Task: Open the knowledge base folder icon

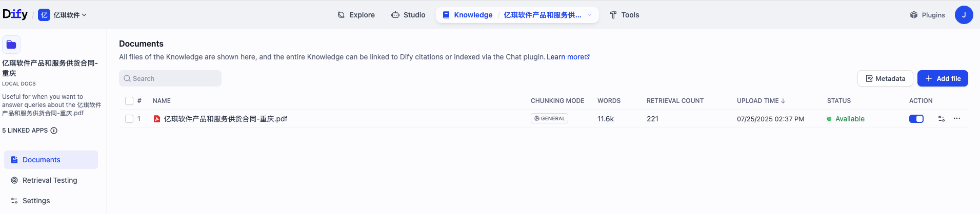Action: coord(11,45)
